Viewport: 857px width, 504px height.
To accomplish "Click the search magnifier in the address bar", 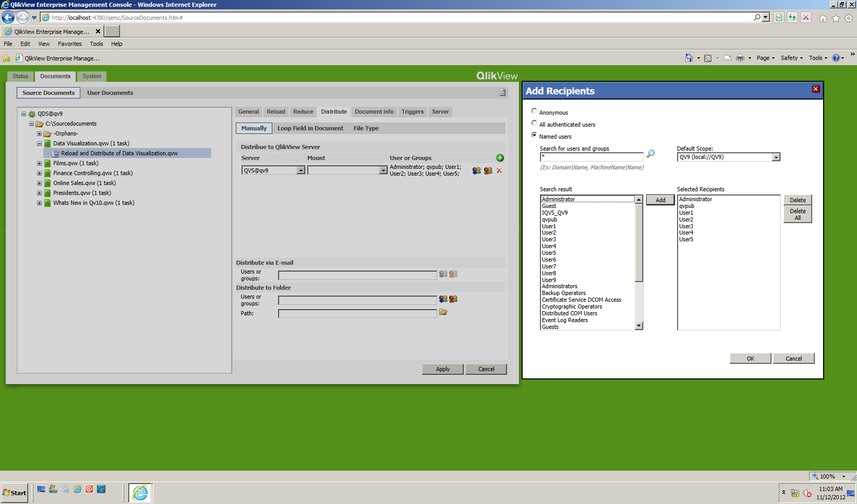I will tap(757, 17).
